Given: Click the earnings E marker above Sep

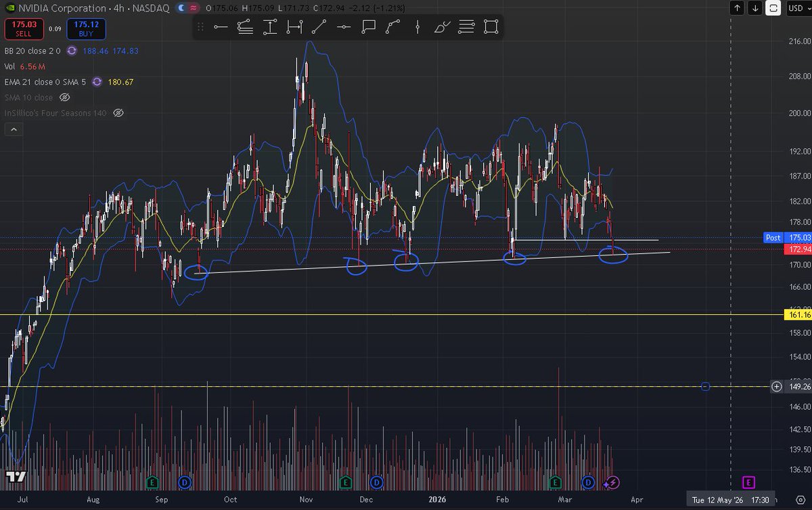Looking at the screenshot, I should pyautogui.click(x=153, y=482).
